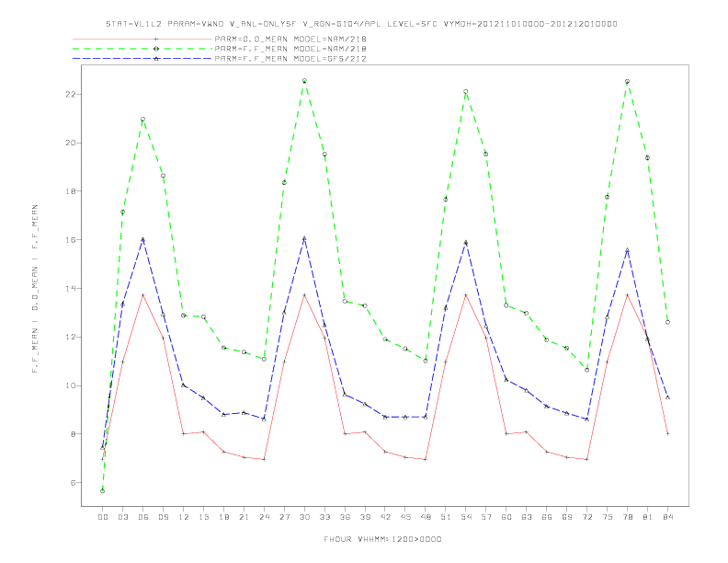This screenshot has height=563, width=728.
Task: Click x-axis tick label 12
Action: 184,517
